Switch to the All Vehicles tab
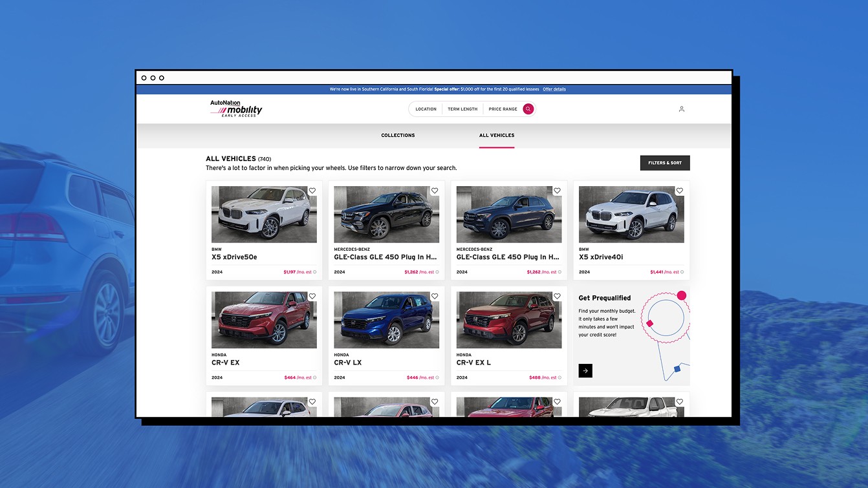This screenshot has width=868, height=488. (x=497, y=136)
